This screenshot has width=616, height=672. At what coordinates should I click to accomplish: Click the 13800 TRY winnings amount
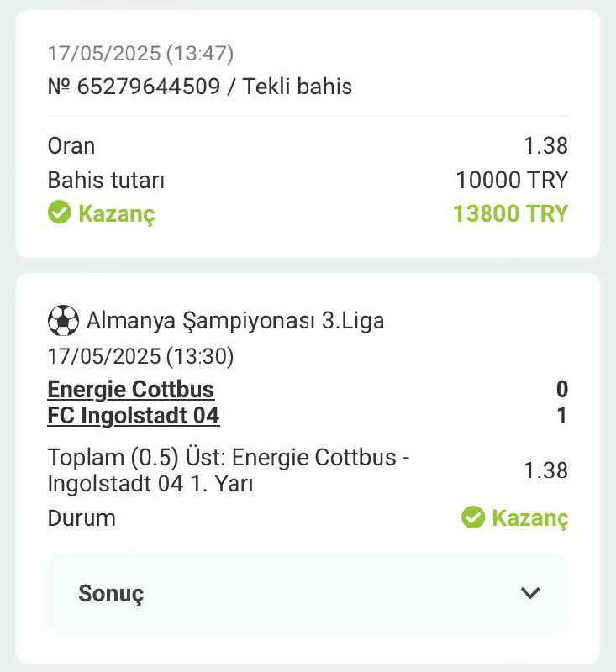tap(511, 213)
